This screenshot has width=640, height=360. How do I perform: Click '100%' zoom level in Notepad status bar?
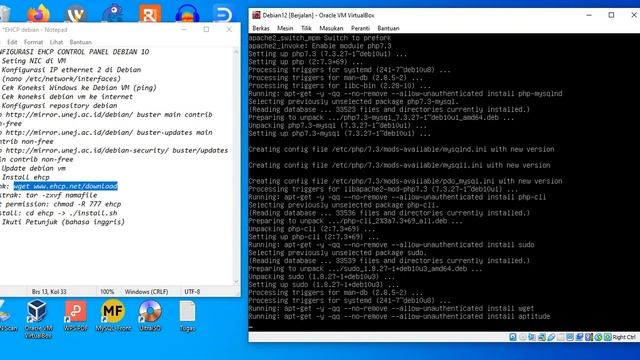click(x=107, y=291)
